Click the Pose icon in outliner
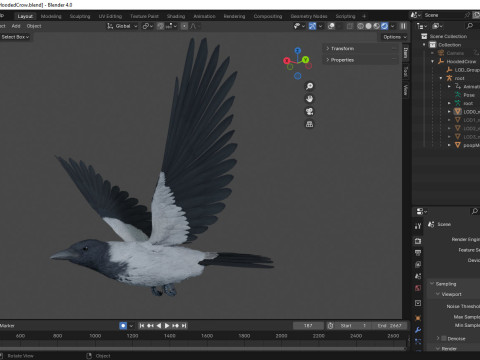This screenshot has height=360, width=480. click(x=458, y=95)
